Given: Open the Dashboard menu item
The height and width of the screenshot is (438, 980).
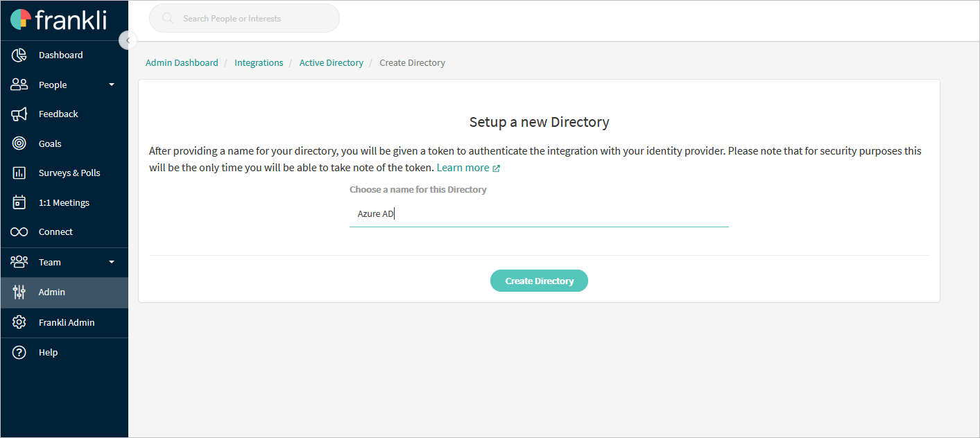Looking at the screenshot, I should coord(65,55).
